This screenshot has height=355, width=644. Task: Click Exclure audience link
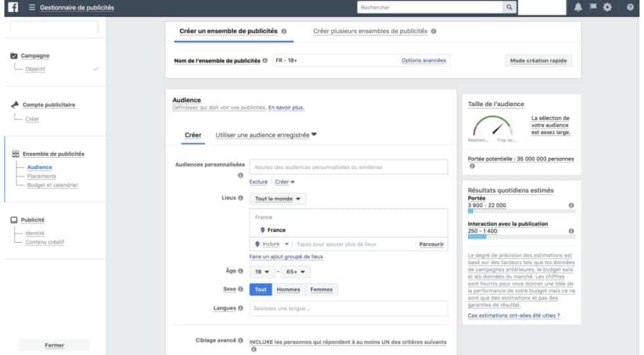[x=258, y=181]
